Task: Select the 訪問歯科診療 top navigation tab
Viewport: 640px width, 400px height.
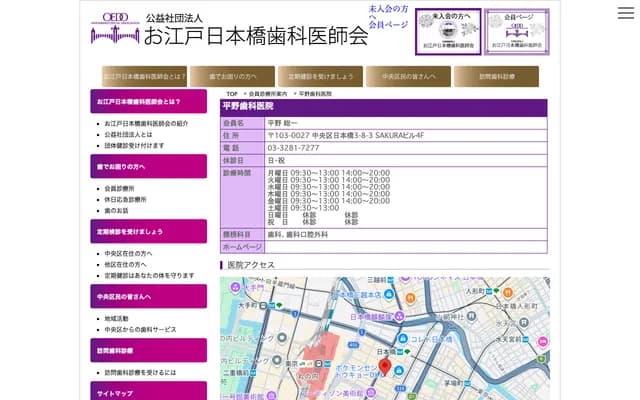Action: [496, 76]
